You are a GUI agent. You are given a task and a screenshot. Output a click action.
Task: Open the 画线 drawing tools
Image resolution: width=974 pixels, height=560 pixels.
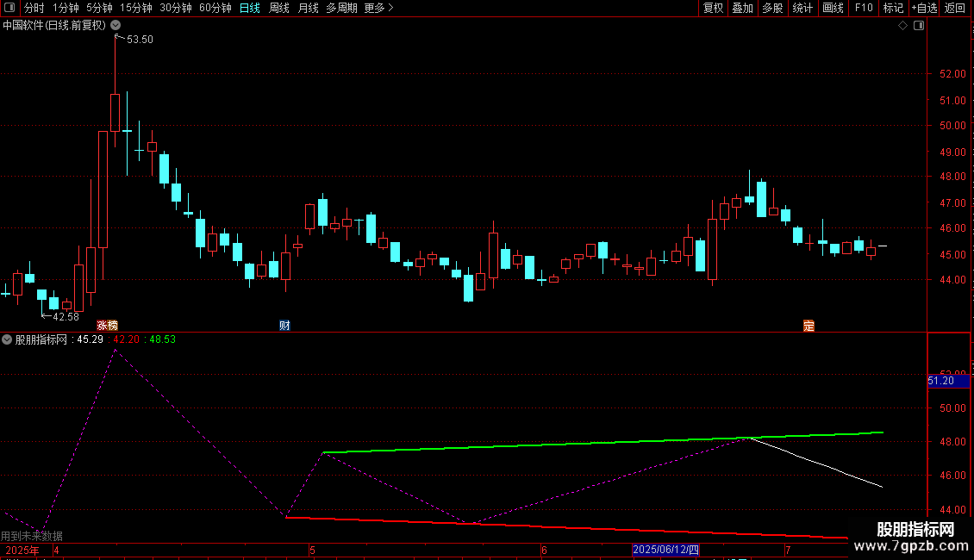click(x=833, y=8)
